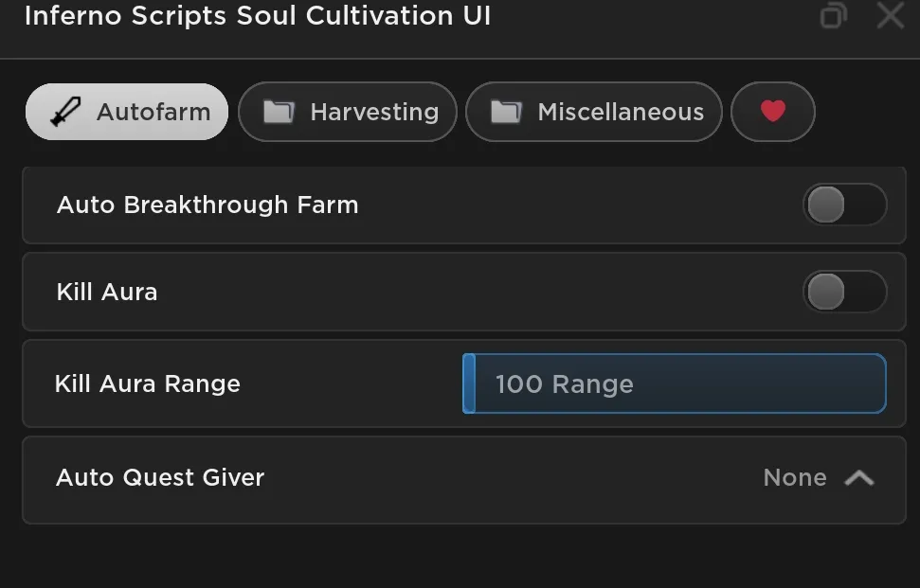Viewport: 920px width, 588px height.
Task: Switch to the Harvesting tab
Action: [348, 112]
